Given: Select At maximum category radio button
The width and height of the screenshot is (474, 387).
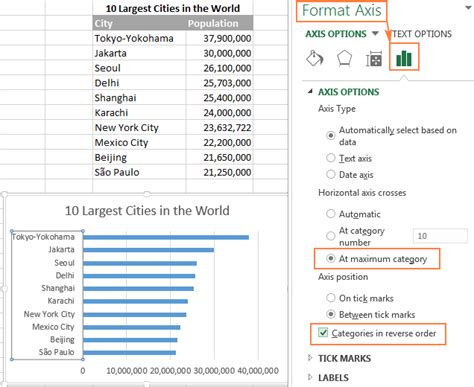Looking at the screenshot, I should click(331, 258).
